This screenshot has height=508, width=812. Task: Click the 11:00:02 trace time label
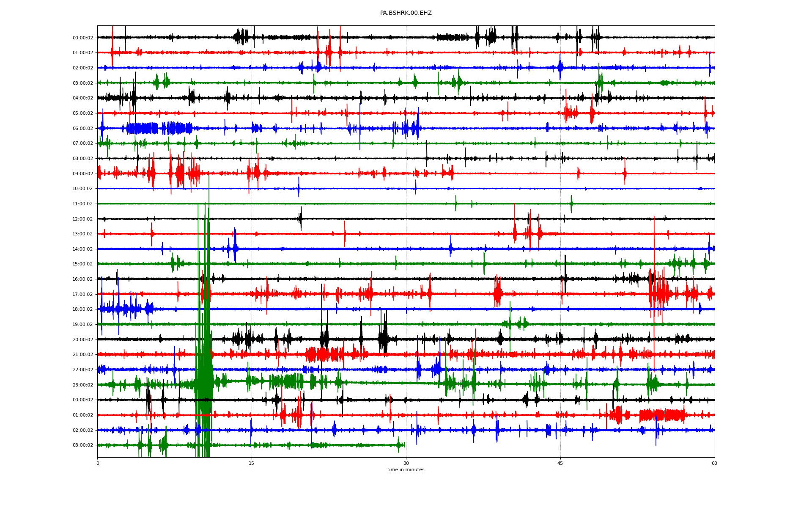point(82,204)
